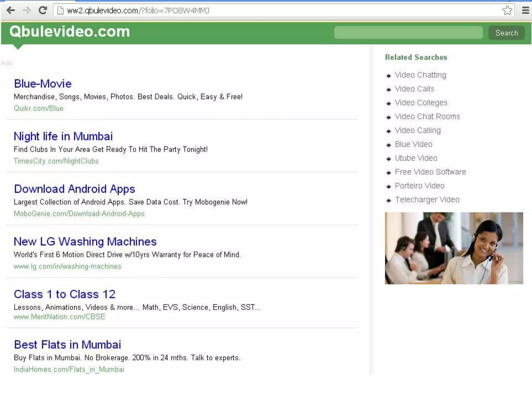Click the MeritNation.com/CBSE green URL
The height and width of the screenshot is (399, 532).
59,317
